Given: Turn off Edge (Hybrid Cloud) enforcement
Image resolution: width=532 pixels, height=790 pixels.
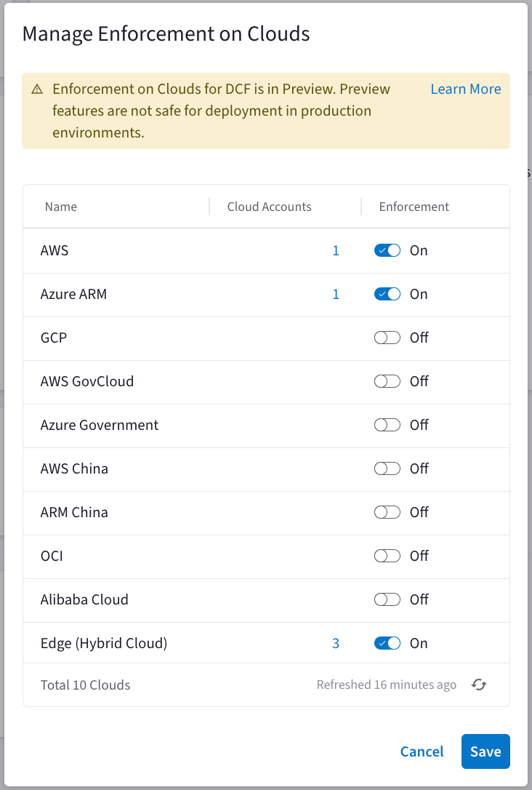Looking at the screenshot, I should pyautogui.click(x=387, y=642).
